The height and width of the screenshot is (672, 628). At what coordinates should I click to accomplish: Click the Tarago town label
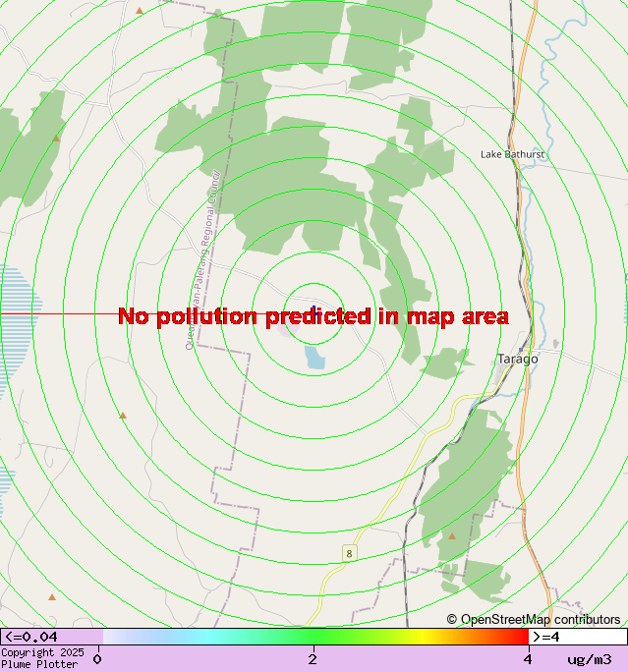(517, 360)
